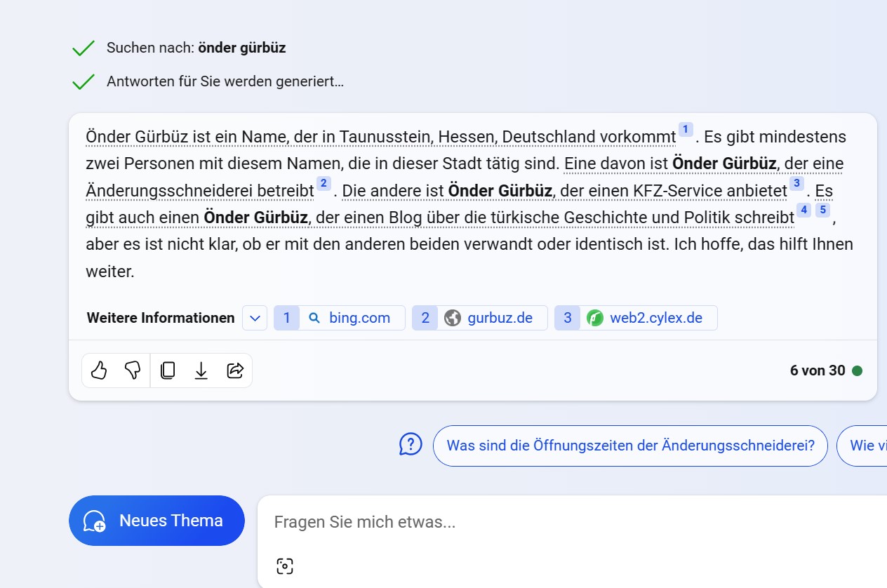Open citation 5 superscript in the text

(822, 210)
